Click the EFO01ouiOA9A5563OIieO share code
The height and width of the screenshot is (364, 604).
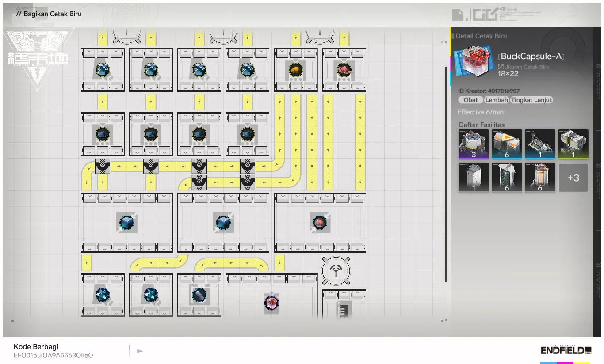tap(53, 355)
